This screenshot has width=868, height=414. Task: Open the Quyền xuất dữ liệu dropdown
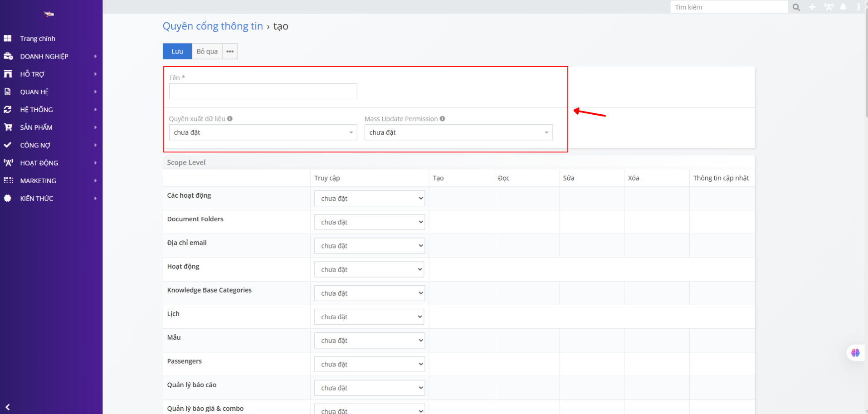pyautogui.click(x=263, y=132)
